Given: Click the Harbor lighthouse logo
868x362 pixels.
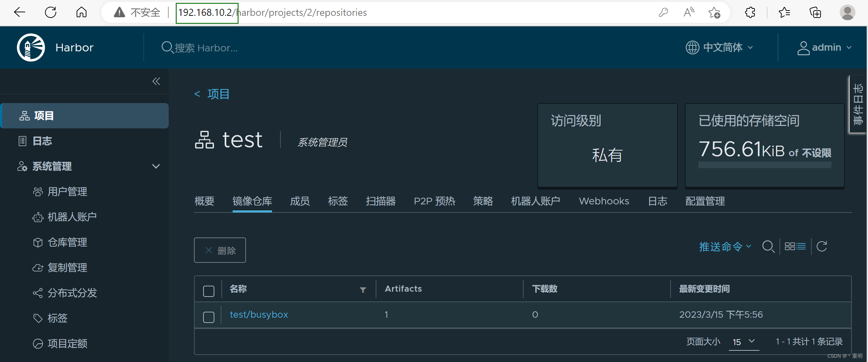Looking at the screenshot, I should coord(31,47).
